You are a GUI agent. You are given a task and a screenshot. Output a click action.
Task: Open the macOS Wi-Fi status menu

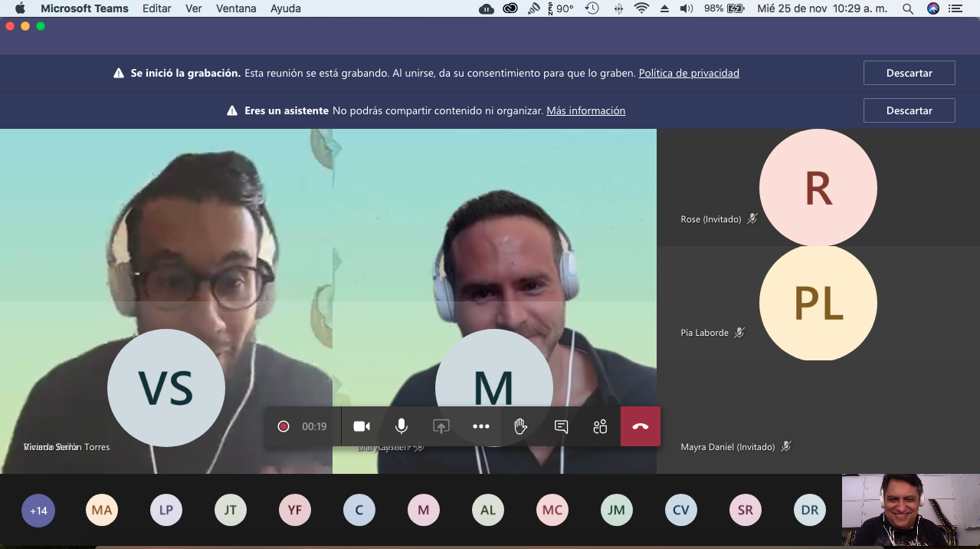click(641, 8)
